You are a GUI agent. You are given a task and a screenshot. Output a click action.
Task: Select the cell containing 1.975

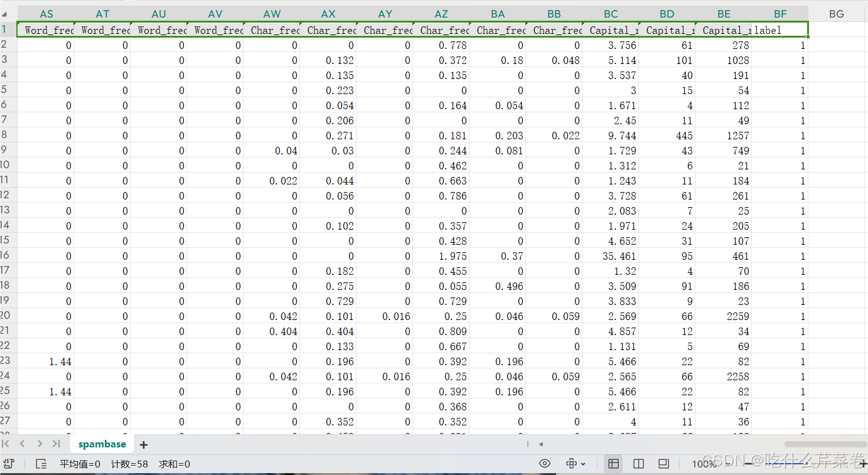[441, 256]
